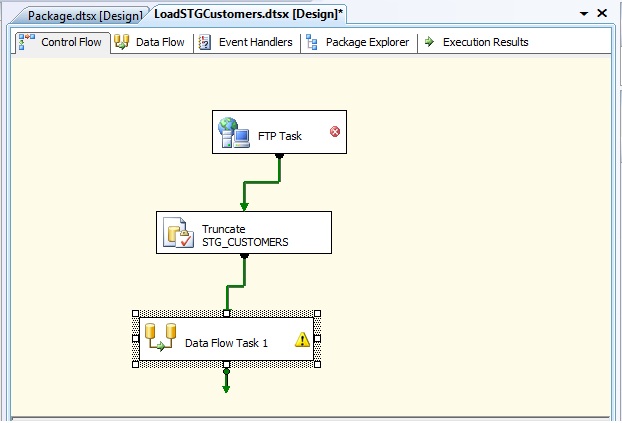Close the current document with the X button

[x=602, y=14]
